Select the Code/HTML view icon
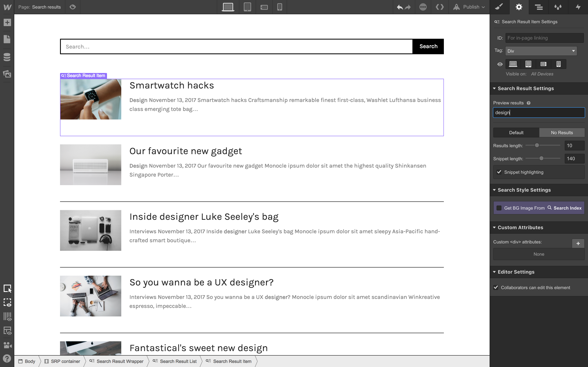Screen dimensions: 588x367 440,7
